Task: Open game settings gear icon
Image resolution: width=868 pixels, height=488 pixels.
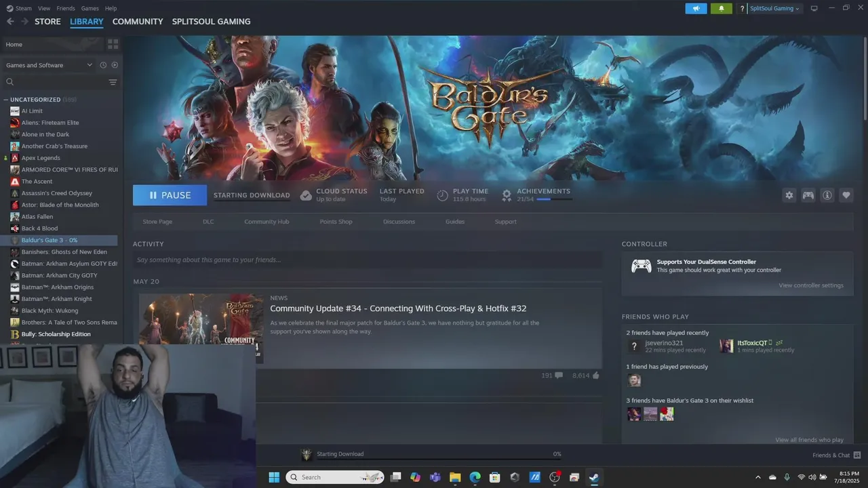Action: pyautogui.click(x=789, y=195)
